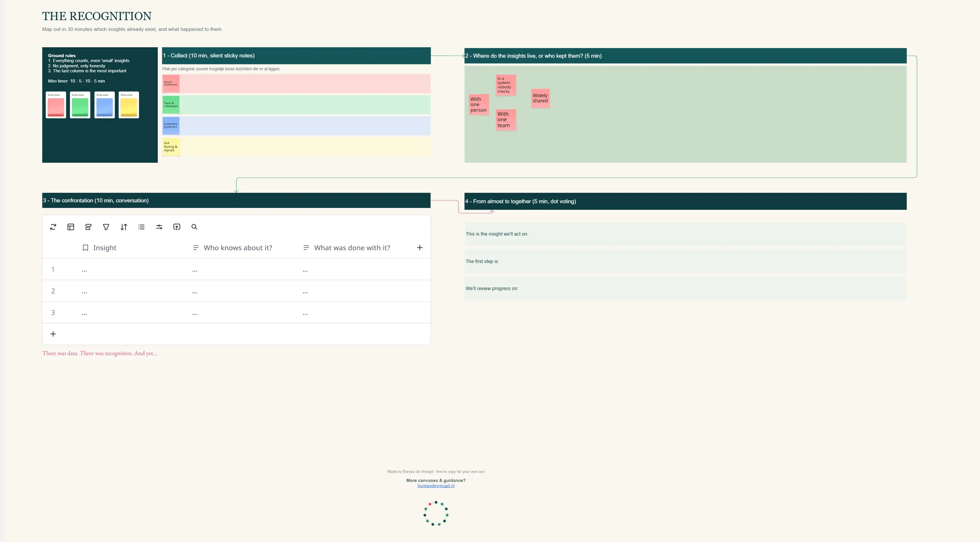The image size is (980, 542).
Task: Open the table layout icon
Action: click(x=71, y=227)
